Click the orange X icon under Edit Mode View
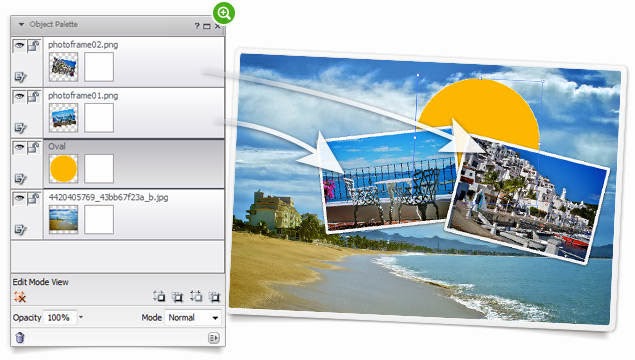 (x=20, y=297)
